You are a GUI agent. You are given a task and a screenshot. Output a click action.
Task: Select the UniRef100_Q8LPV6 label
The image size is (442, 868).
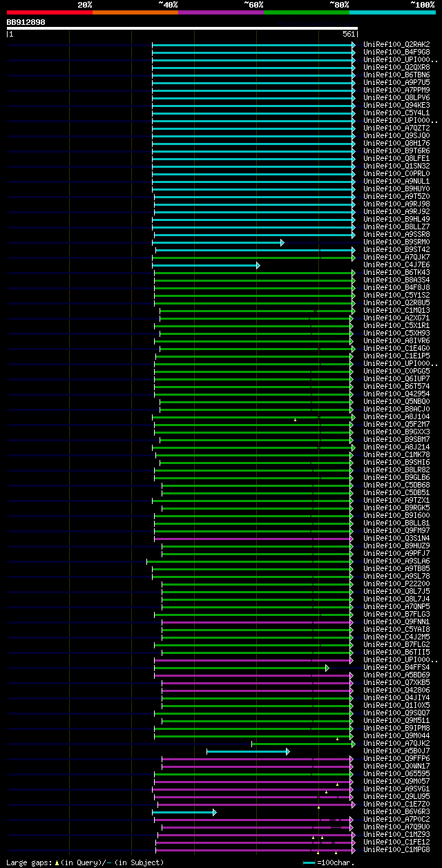point(396,97)
